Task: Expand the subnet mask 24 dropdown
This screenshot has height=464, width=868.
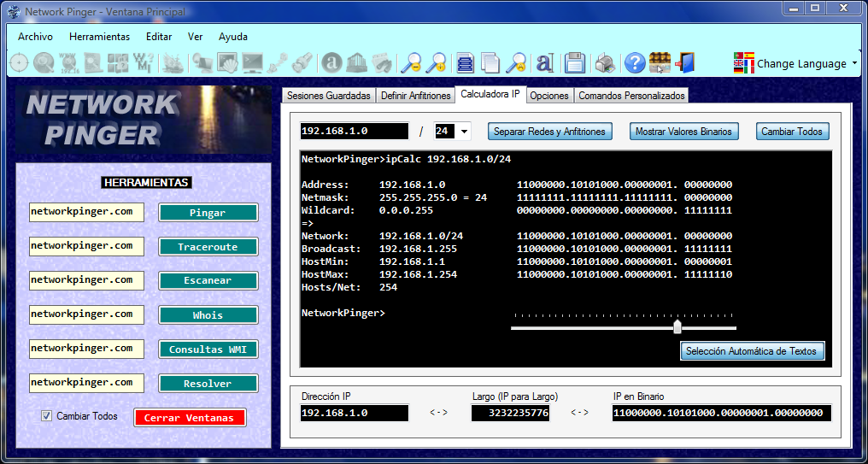Action: pos(464,132)
